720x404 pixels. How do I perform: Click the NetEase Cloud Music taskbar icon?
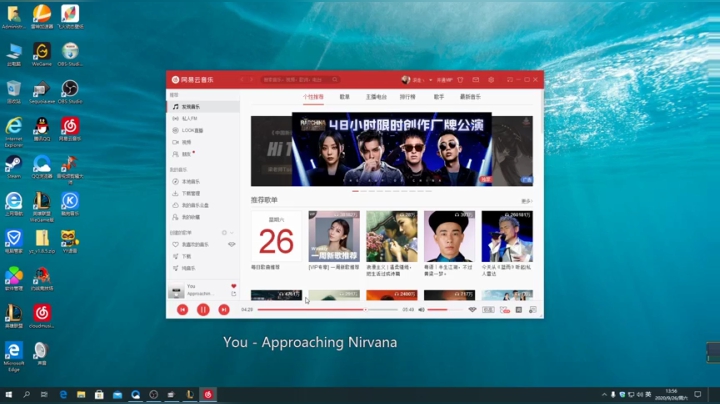tap(208, 394)
